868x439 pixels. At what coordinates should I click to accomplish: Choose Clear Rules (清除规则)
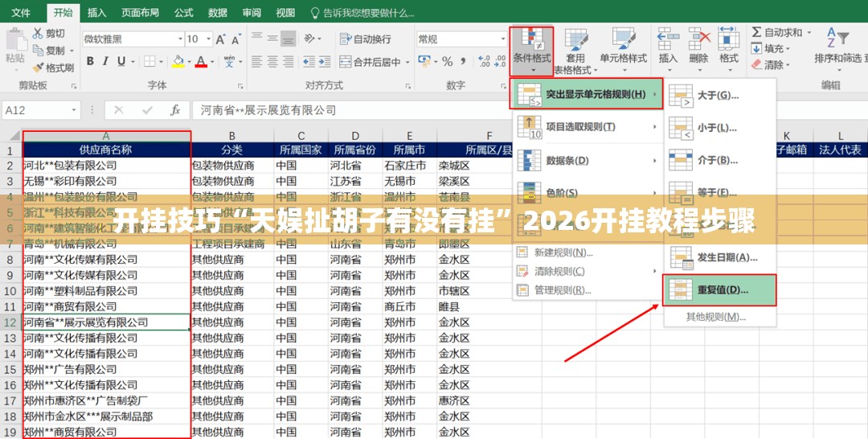coord(586,271)
